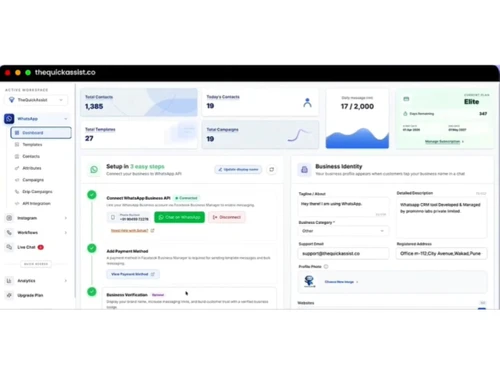Open API Integration in the sidebar
Screen dimensions: 500x375
tap(36, 203)
